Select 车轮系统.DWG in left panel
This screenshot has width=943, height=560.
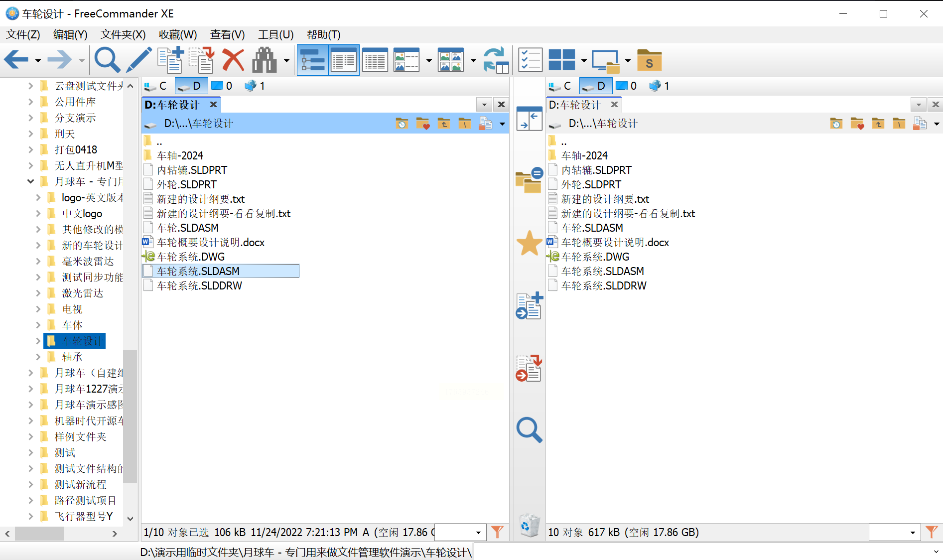click(191, 257)
